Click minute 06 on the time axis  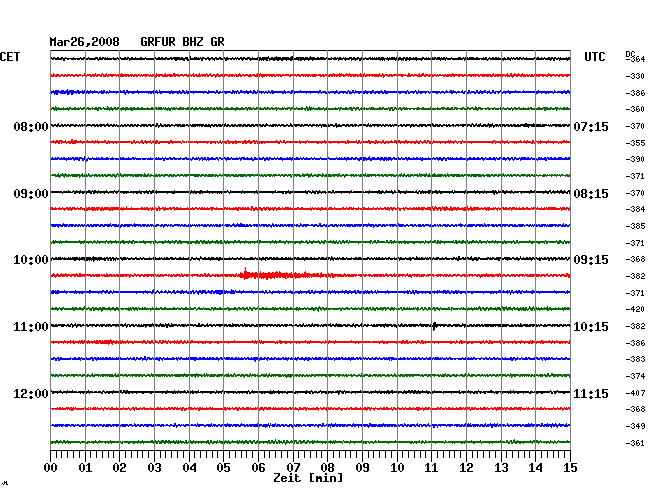click(258, 468)
